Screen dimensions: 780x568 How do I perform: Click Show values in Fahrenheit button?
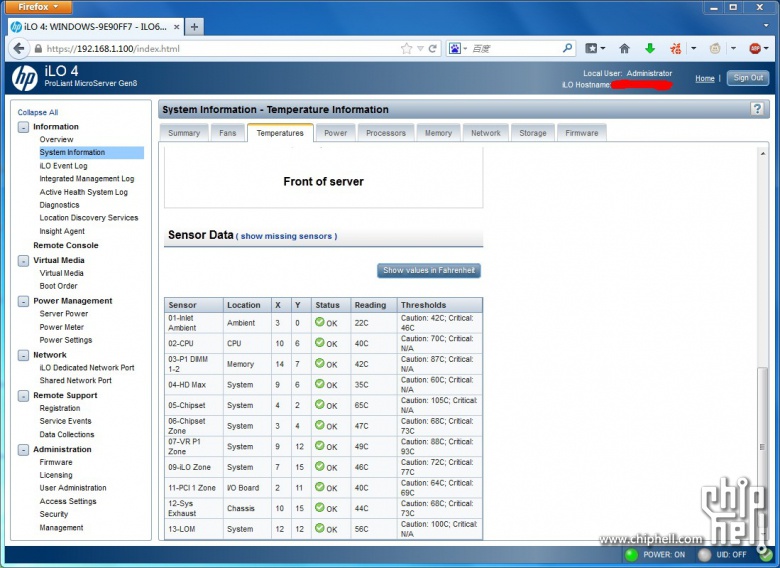pos(429,271)
